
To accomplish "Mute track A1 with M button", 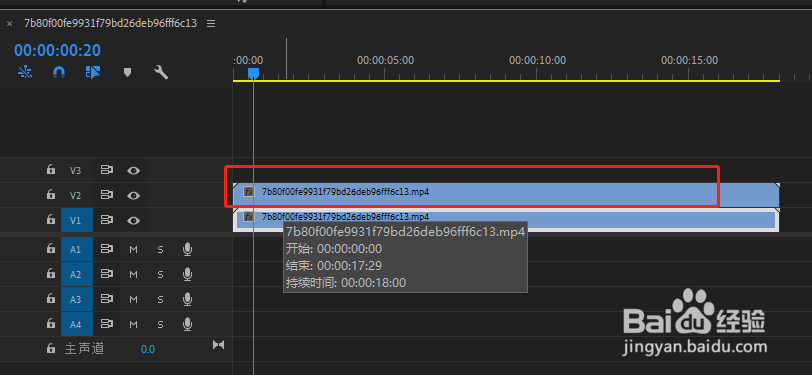I will 134,250.
